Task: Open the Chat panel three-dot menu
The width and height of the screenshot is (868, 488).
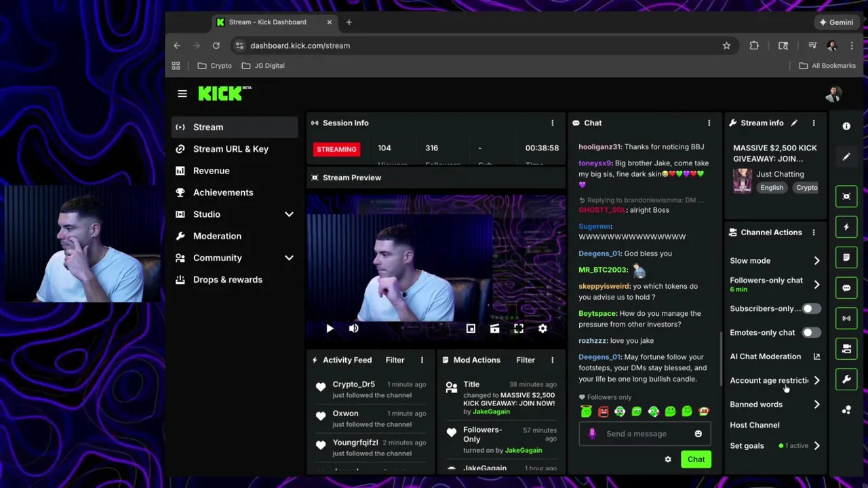Action: tap(709, 123)
